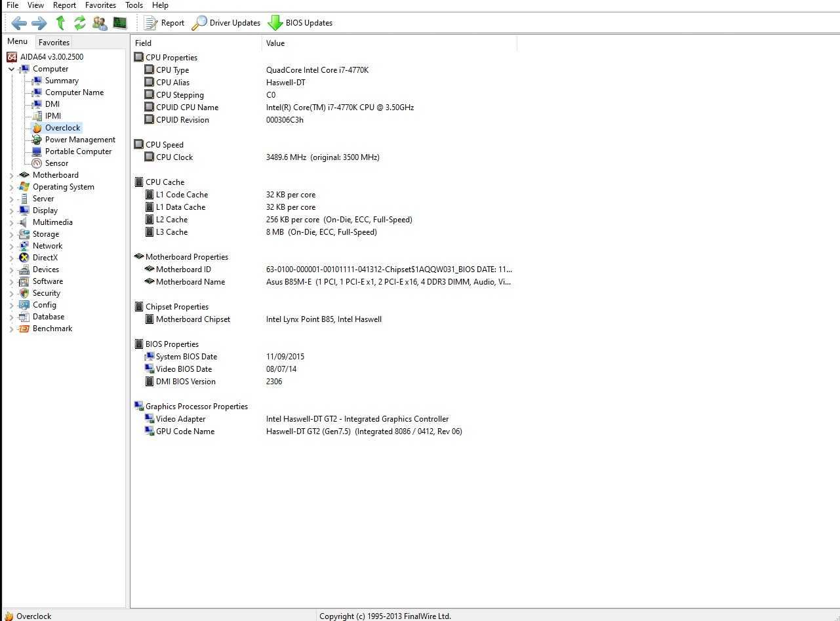This screenshot has height=621, width=840.
Task: Expand the Network tree node
Action: click(11, 246)
